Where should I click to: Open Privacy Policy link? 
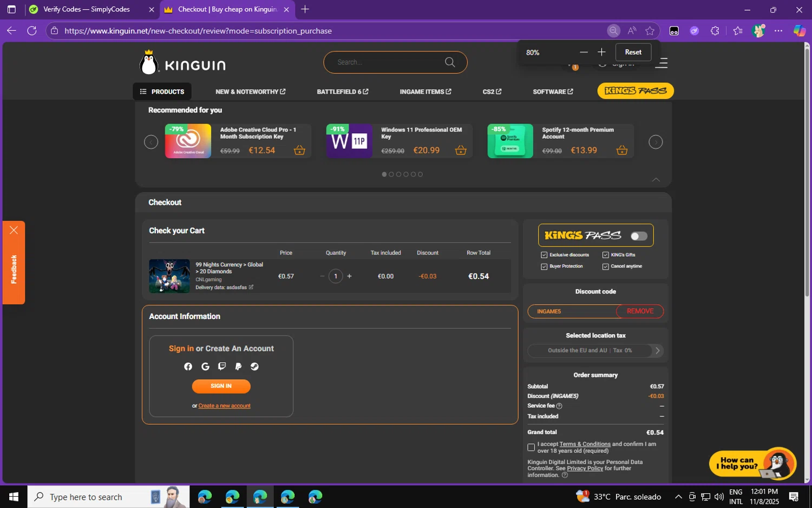(585, 468)
